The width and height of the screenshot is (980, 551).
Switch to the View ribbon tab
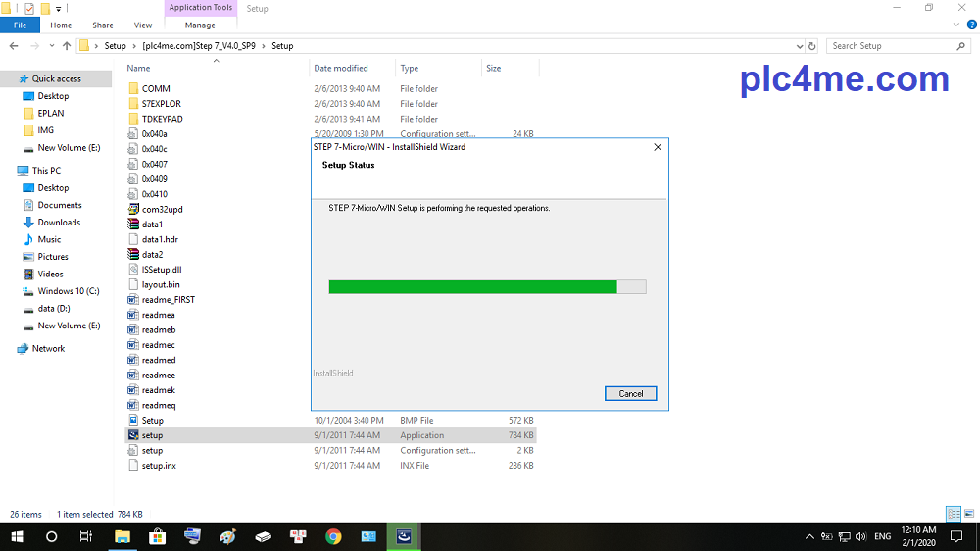(143, 25)
